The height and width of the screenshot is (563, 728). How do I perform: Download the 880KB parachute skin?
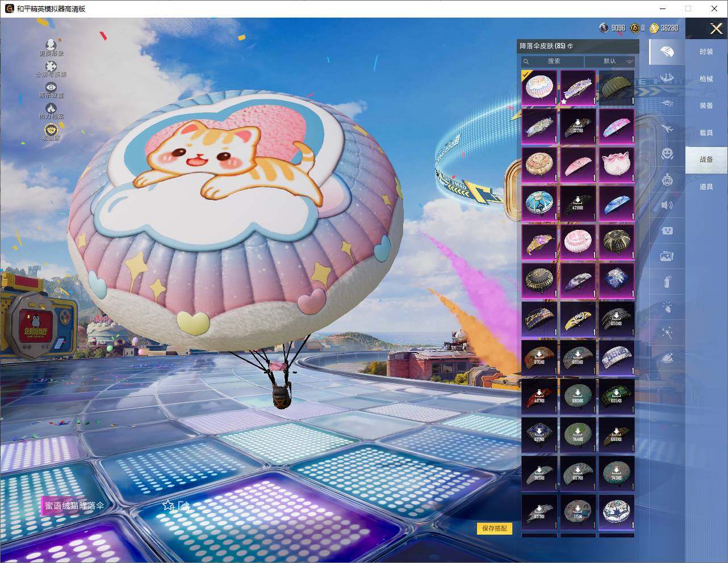tap(578, 396)
